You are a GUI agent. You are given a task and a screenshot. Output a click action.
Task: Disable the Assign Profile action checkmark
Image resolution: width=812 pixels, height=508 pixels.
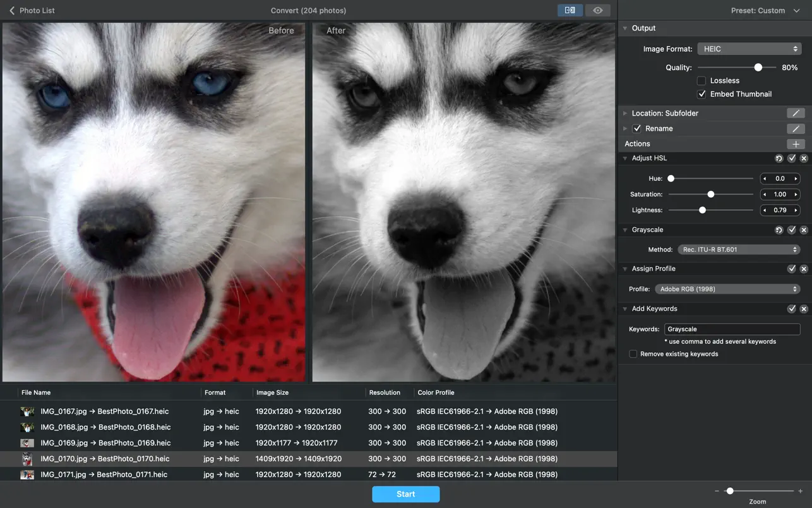click(791, 269)
